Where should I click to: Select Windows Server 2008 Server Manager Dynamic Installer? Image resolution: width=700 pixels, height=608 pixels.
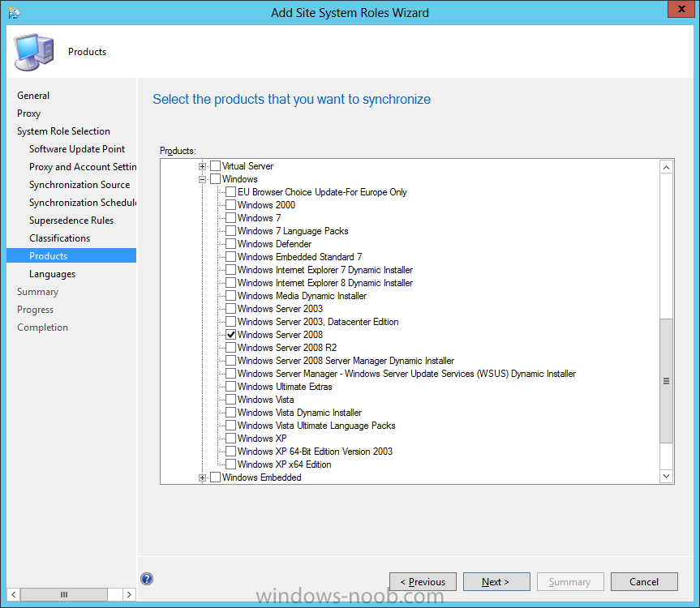(x=346, y=361)
